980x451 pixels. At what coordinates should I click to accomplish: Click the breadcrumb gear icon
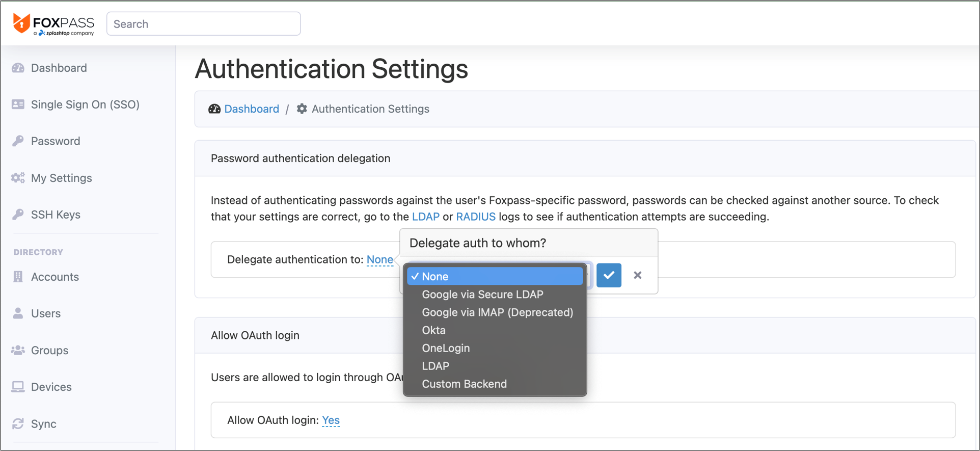pos(302,109)
